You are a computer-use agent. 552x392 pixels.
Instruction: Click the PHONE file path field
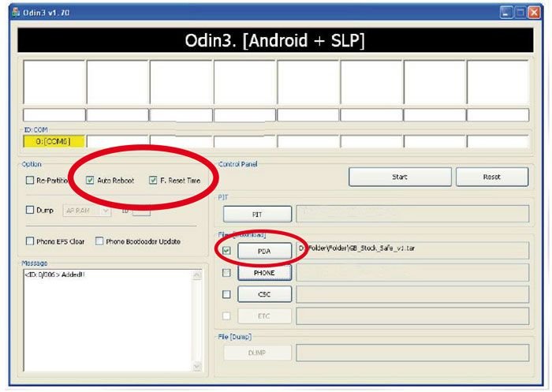tap(412, 273)
